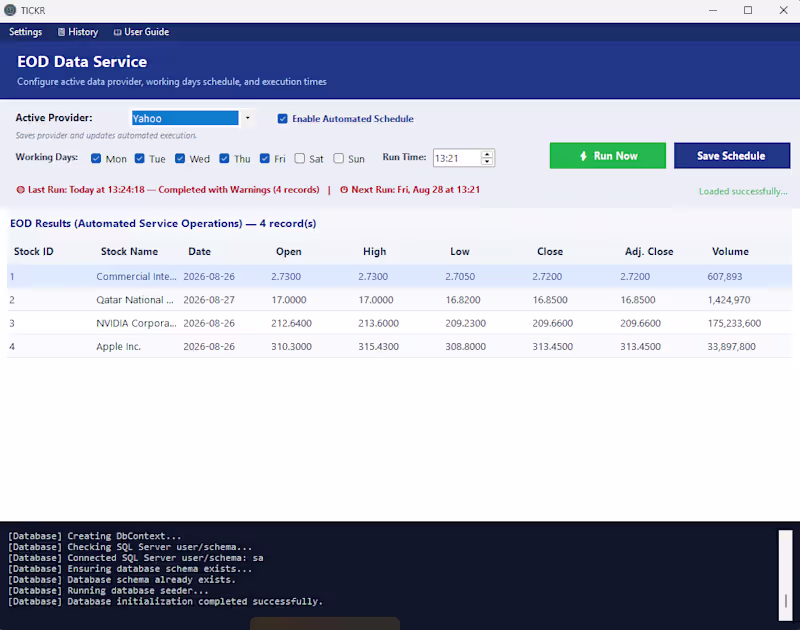Click Low value 16.8200
Screen dimensions: 800x630
(x=463, y=300)
